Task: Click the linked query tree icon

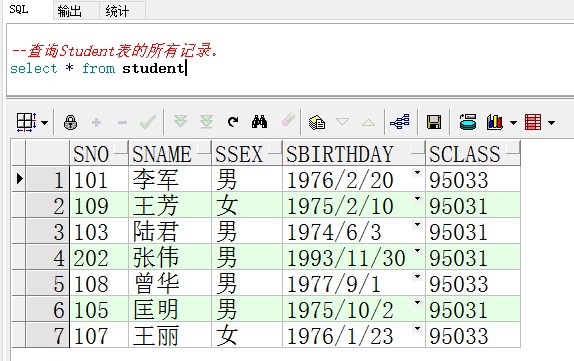Action: click(x=400, y=122)
